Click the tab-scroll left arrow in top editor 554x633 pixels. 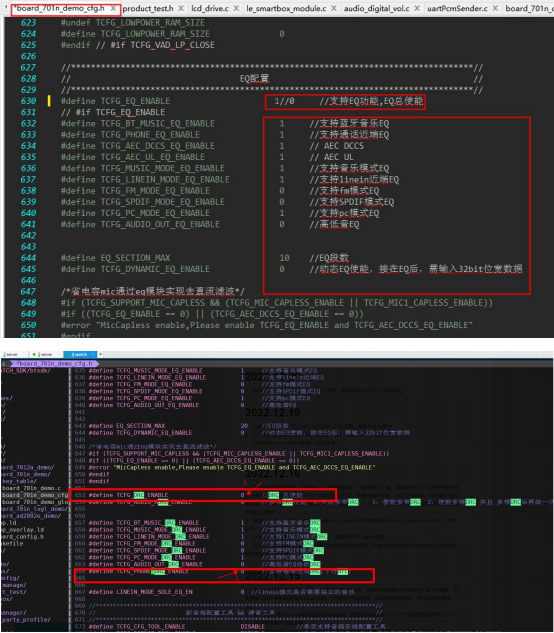6,7
